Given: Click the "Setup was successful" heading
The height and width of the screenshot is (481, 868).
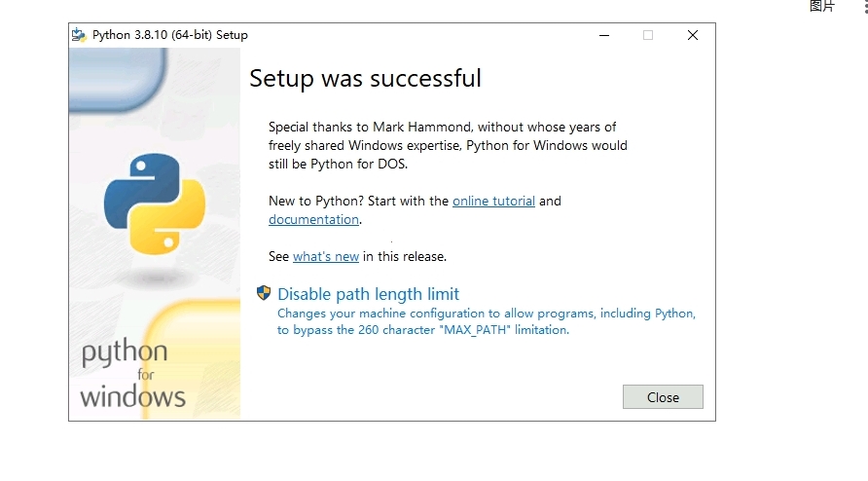Looking at the screenshot, I should tap(365, 78).
